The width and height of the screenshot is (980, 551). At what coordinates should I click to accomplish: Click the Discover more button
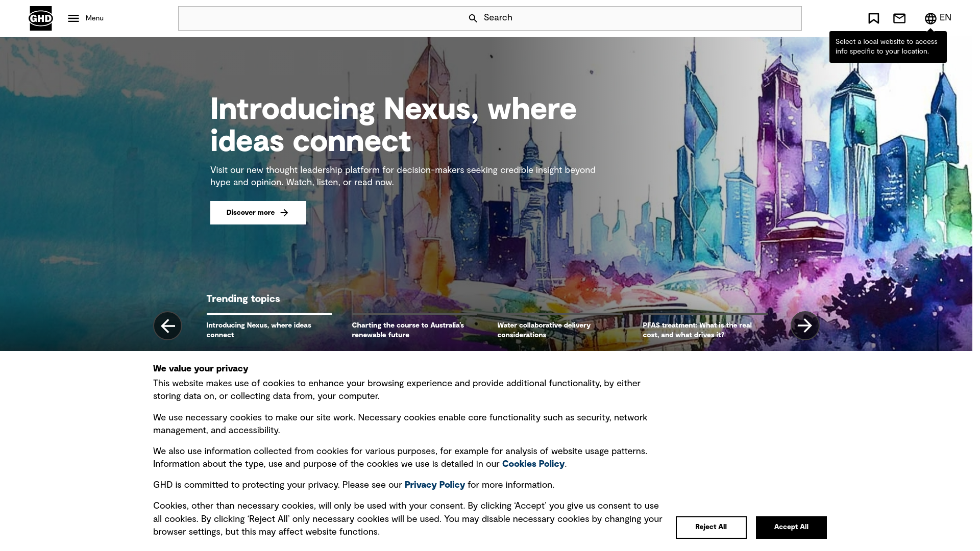coord(258,213)
